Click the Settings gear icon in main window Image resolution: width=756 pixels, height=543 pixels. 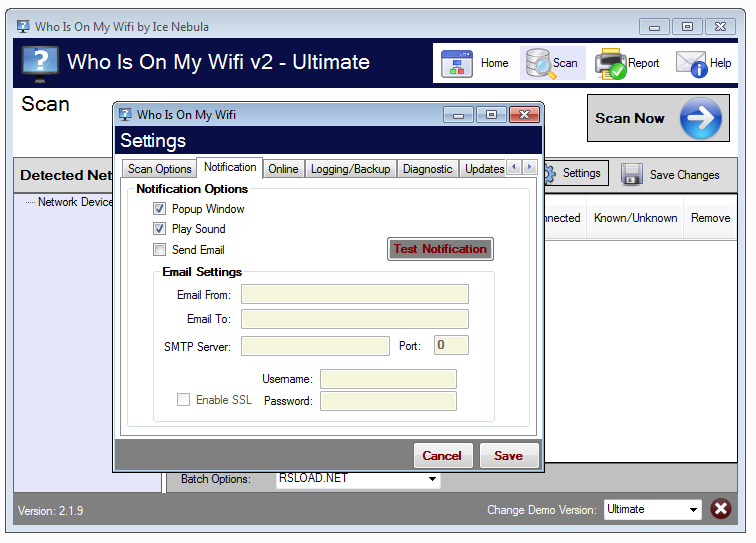tap(550, 174)
